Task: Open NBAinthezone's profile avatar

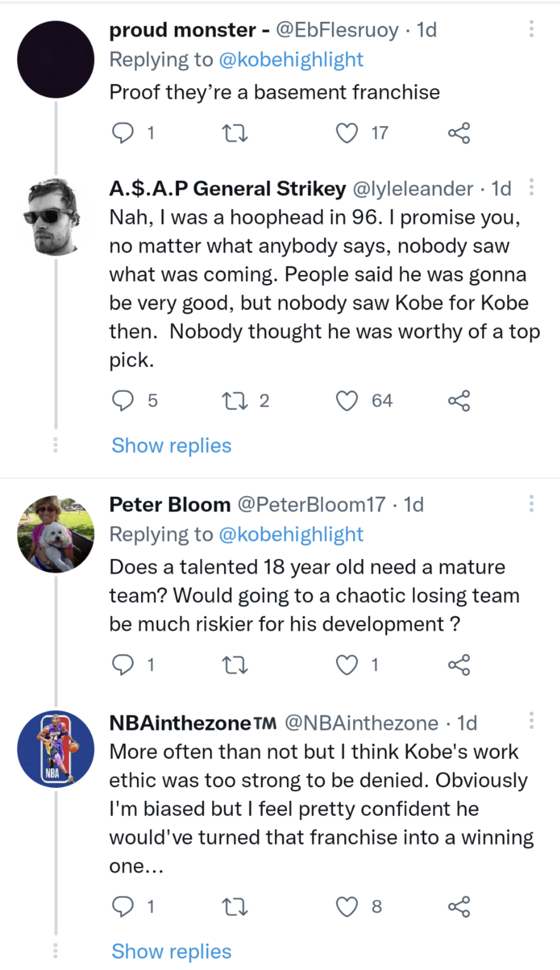Action: [x=56, y=749]
